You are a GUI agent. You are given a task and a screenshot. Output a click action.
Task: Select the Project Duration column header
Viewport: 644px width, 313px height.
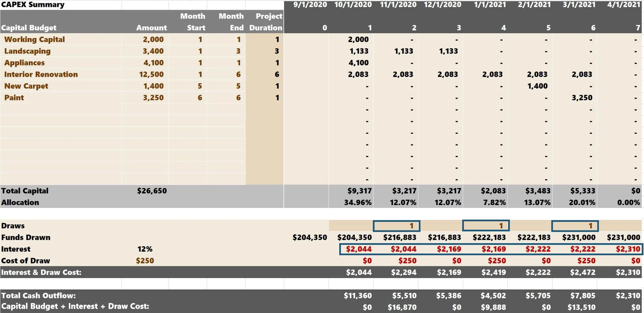[265, 22]
